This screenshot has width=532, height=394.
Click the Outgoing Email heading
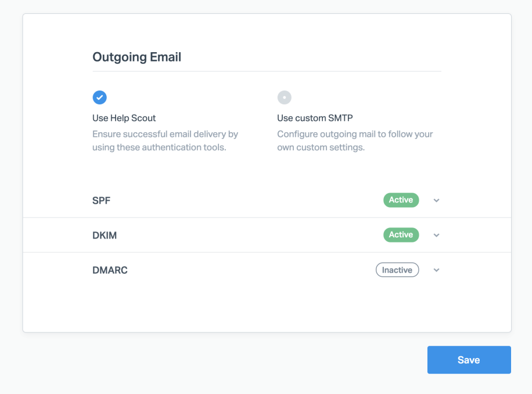[137, 57]
